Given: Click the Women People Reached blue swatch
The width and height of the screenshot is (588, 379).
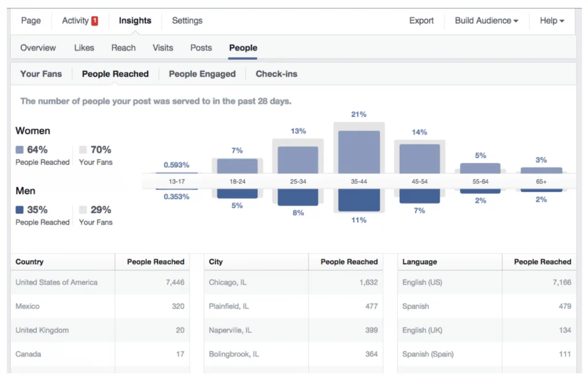Looking at the screenshot, I should pos(20,150).
